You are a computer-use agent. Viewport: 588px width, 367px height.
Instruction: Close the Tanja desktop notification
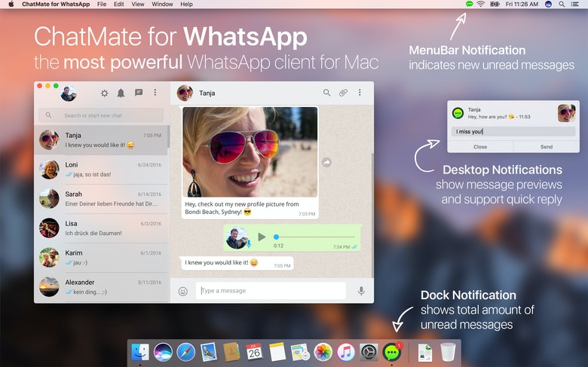pos(480,147)
